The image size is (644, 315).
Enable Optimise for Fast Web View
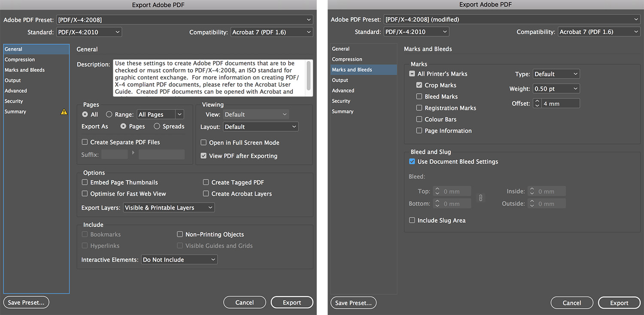pos(85,194)
